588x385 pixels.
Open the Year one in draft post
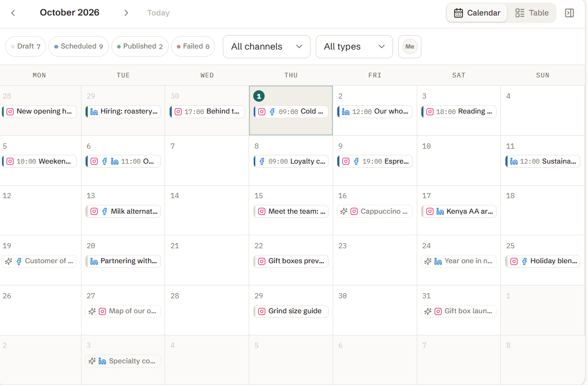click(x=459, y=261)
